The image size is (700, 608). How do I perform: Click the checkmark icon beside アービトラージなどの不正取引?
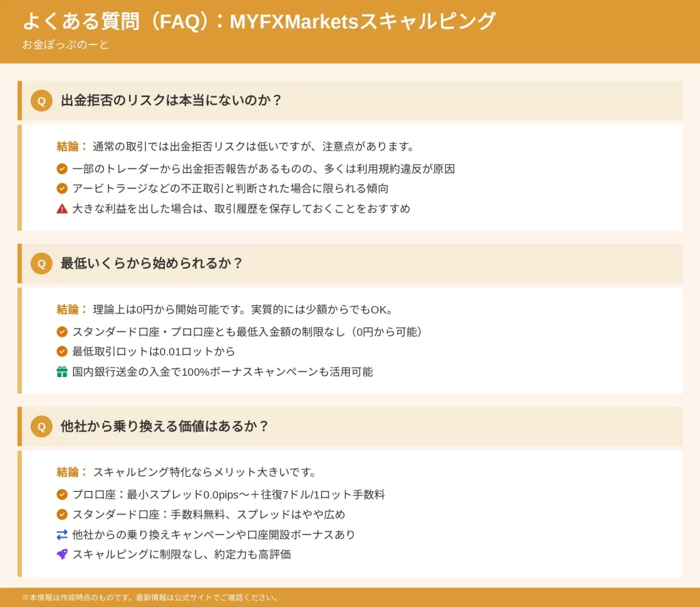(62, 189)
